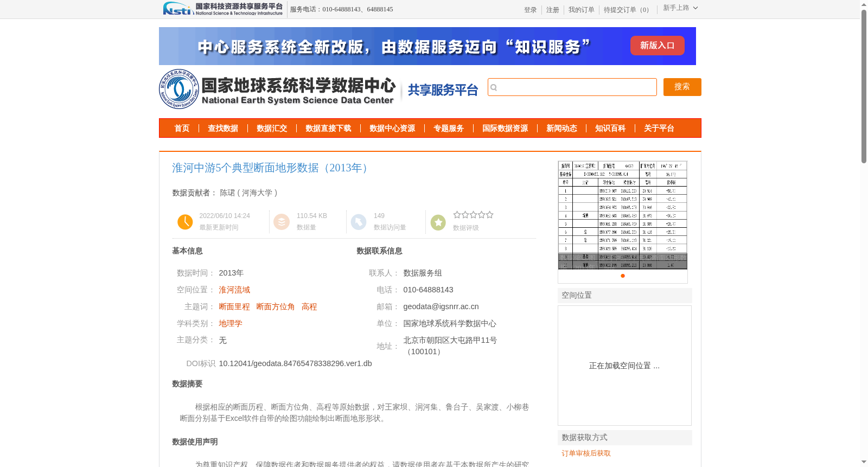
Task: Open the 新闻动态 menu item
Action: (x=561, y=129)
